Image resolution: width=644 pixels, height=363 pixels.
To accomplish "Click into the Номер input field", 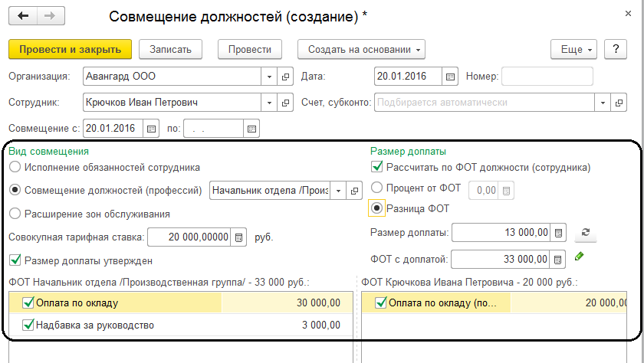I will tap(547, 77).
